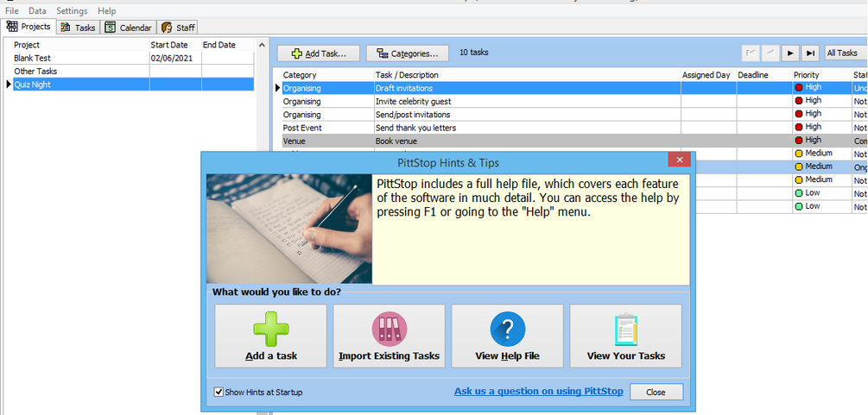
Task: Switch to the Projects tab
Action: click(29, 26)
